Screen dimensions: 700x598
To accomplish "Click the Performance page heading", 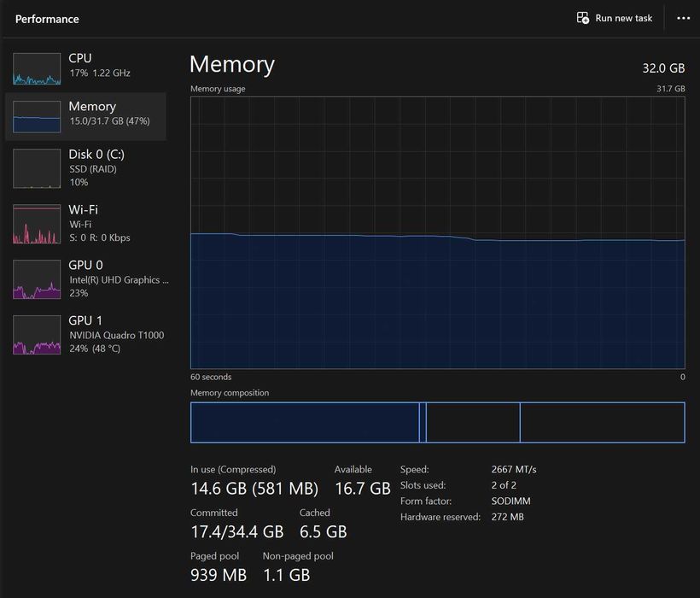I will tap(47, 19).
